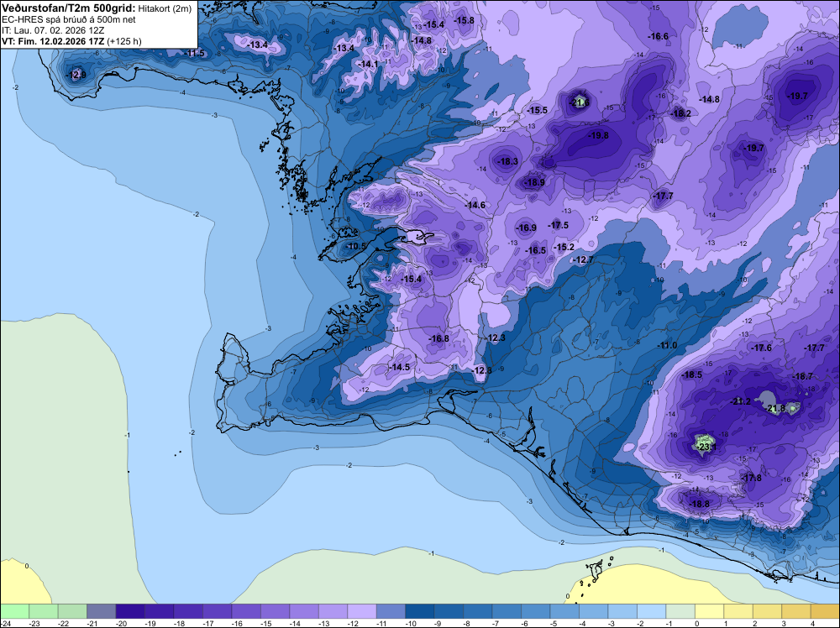Select the legend color swatch labeled -5
The height and width of the screenshot is (628, 840).
(x=564, y=611)
